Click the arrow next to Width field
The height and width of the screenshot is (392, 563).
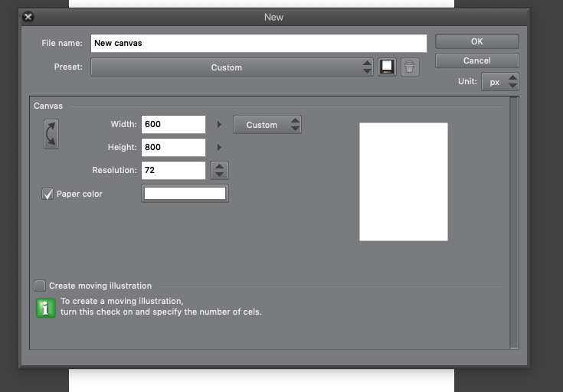click(x=219, y=124)
